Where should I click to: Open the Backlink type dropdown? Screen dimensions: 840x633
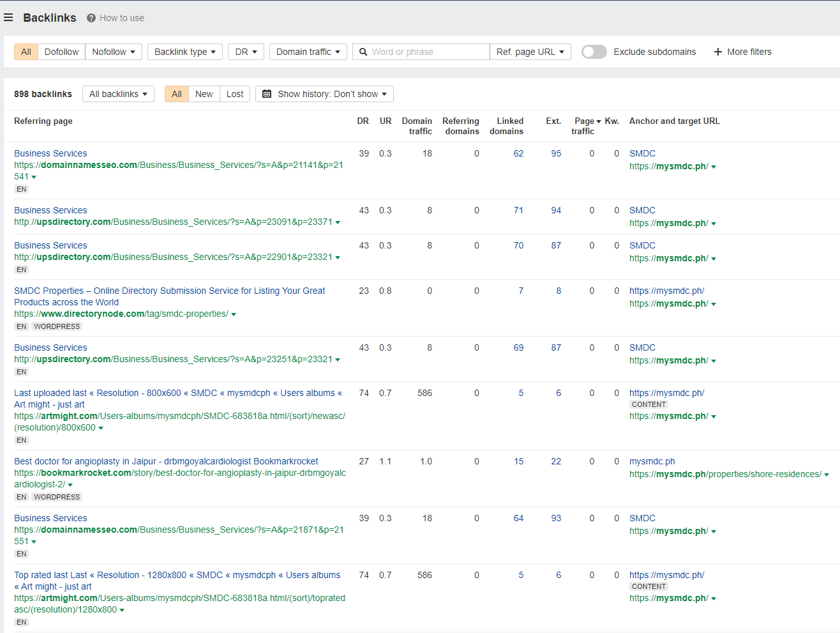pos(184,52)
